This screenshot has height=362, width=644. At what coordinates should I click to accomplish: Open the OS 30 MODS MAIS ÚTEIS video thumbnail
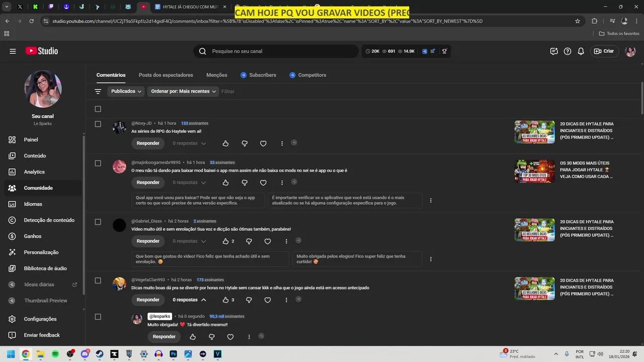coord(534,171)
